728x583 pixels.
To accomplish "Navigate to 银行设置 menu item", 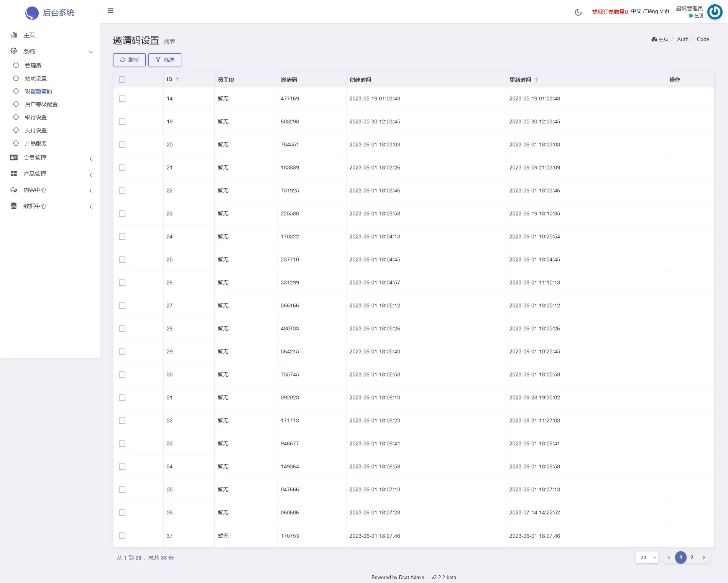I will 36,117.
